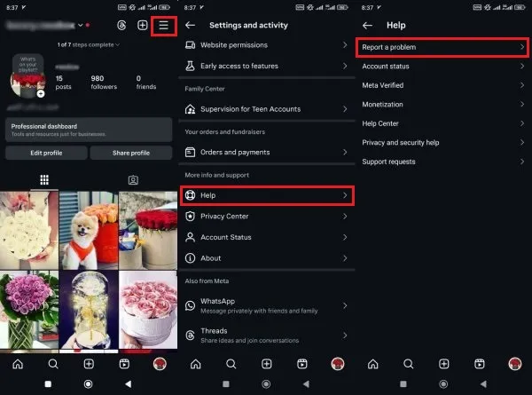Viewport: 532px width, 395px height.
Task: Tap the '15 posts' count
Action: coord(64,83)
